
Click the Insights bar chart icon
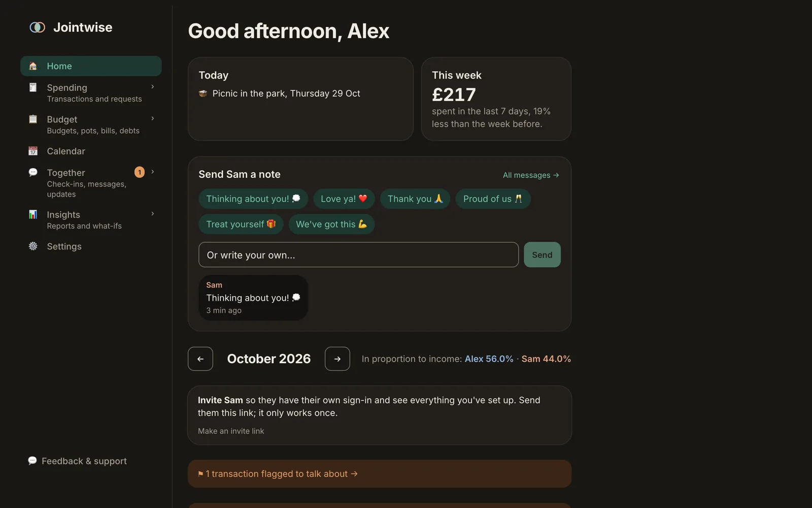(x=33, y=214)
